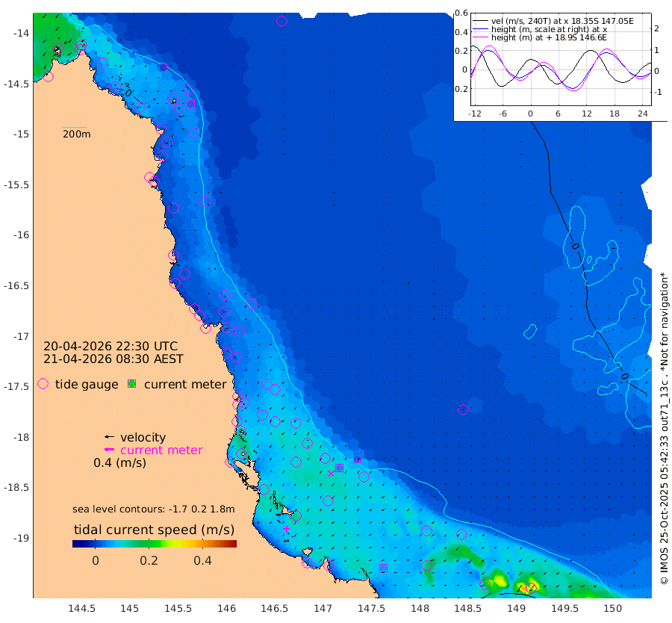Screen dimensions: 672x623
Task: Click the tidal current speed colorbar
Action: point(155,544)
